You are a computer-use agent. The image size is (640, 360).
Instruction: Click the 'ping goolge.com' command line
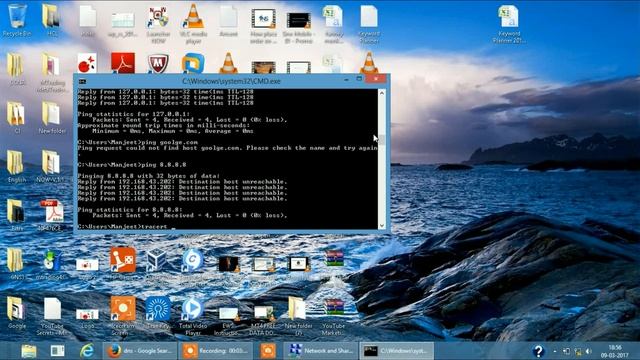(138, 142)
